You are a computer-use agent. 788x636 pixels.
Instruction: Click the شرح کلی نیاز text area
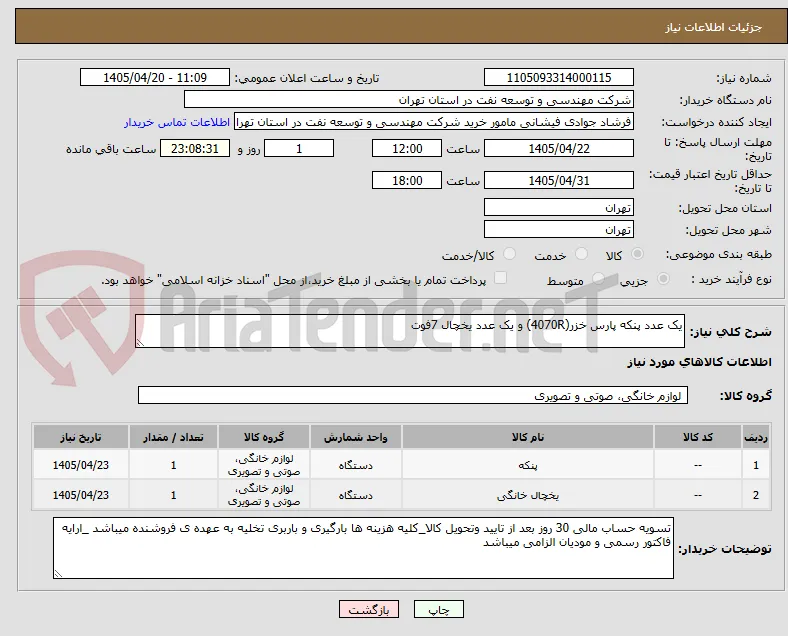[410, 331]
